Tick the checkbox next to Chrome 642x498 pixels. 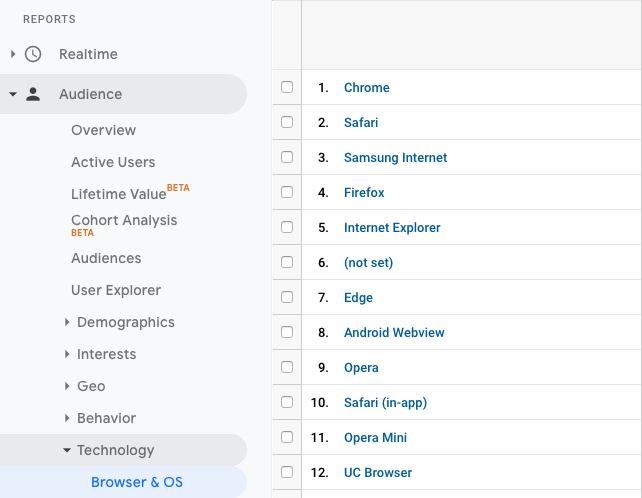(x=287, y=87)
